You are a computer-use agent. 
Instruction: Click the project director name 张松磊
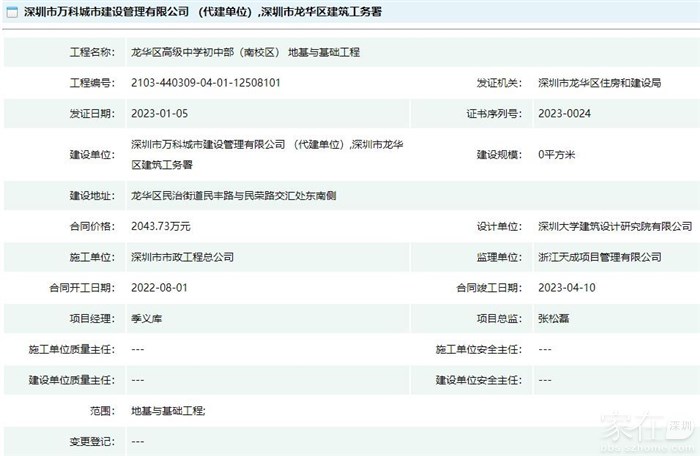pos(554,318)
